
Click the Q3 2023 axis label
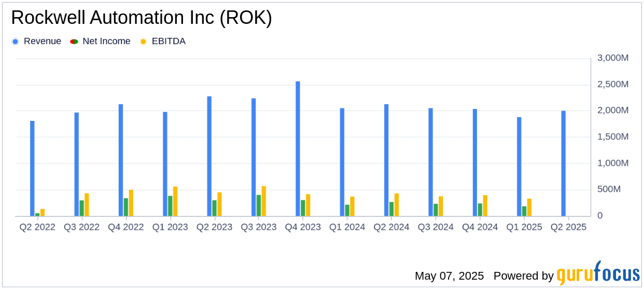(259, 227)
